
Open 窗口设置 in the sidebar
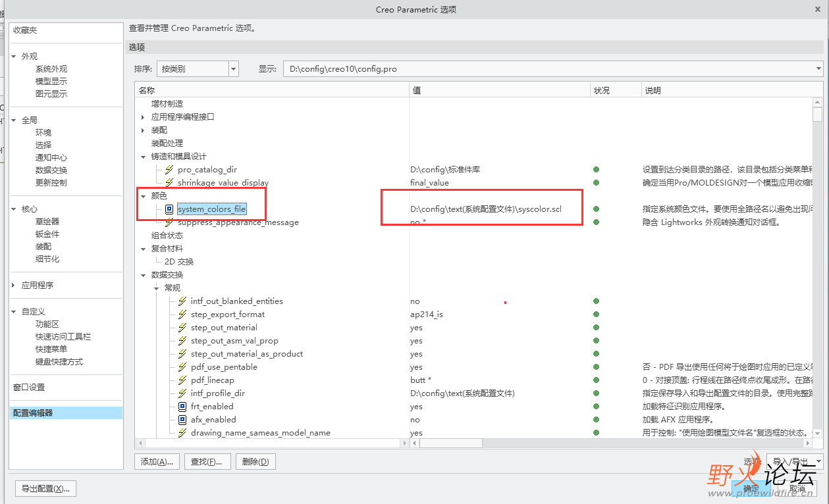tap(29, 388)
